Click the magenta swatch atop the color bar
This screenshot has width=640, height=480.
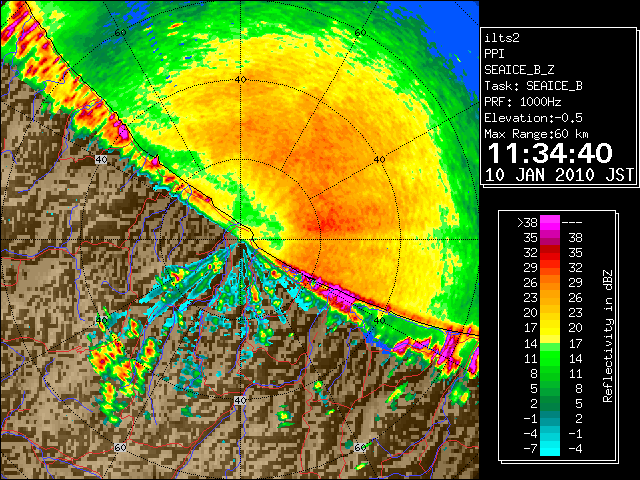[x=550, y=223]
